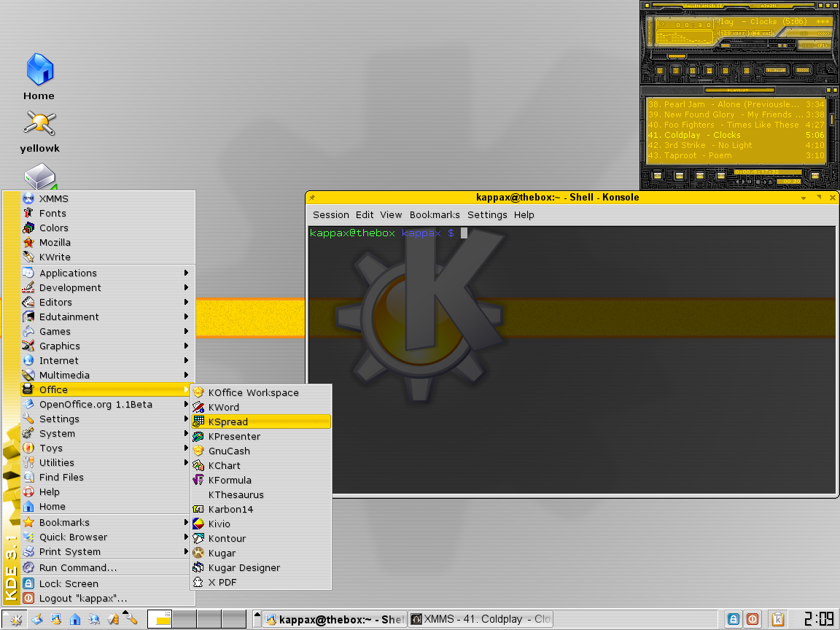This screenshot has width=840, height=630.
Task: Open Kugar report viewer
Action: [x=261, y=553]
